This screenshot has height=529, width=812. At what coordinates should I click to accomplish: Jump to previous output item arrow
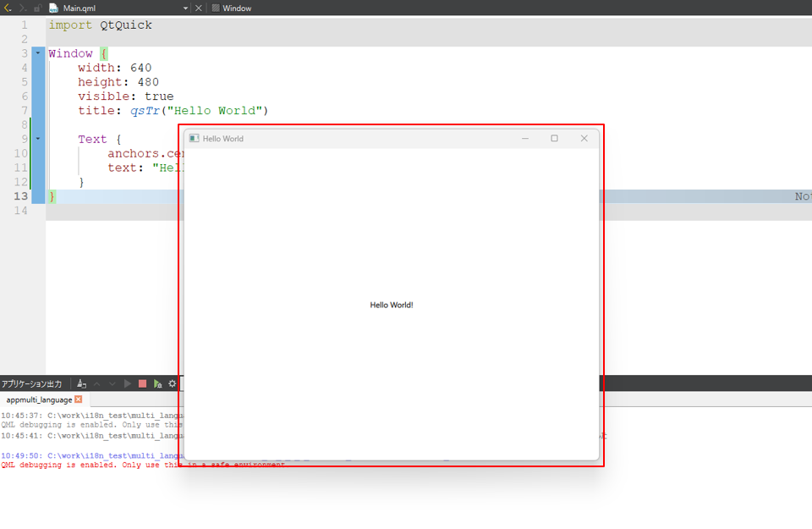pyautogui.click(x=97, y=383)
